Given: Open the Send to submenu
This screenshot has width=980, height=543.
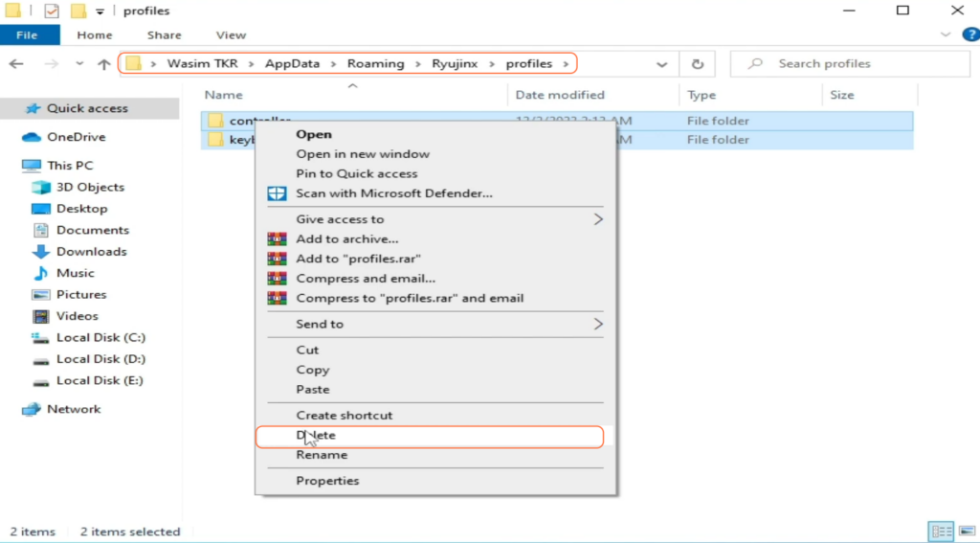Looking at the screenshot, I should pos(435,324).
